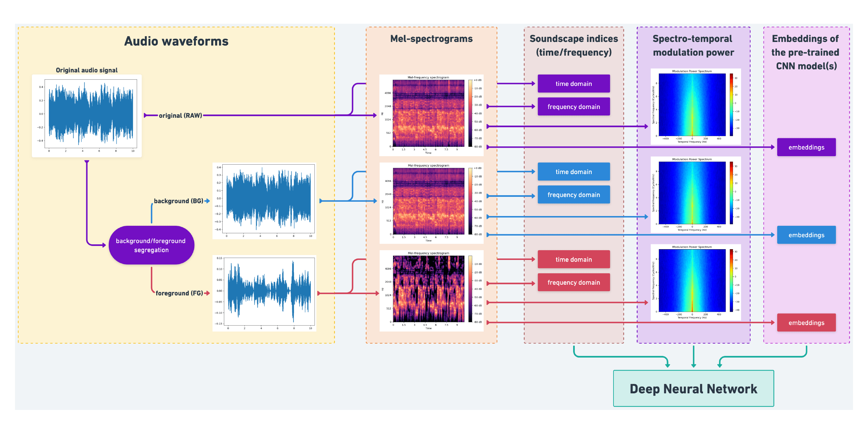This screenshot has width=868, height=434.
Task: Select the Deep Neural Network box
Action: 693,388
